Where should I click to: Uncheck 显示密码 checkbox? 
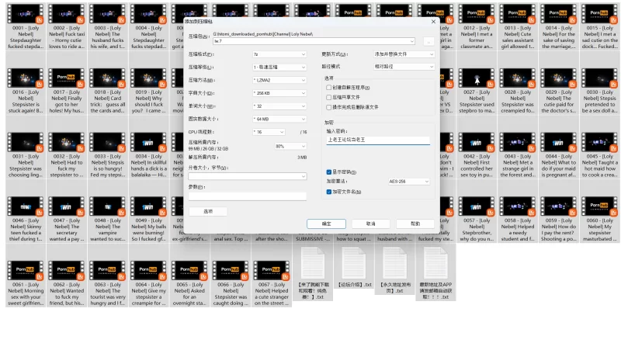pyautogui.click(x=328, y=172)
